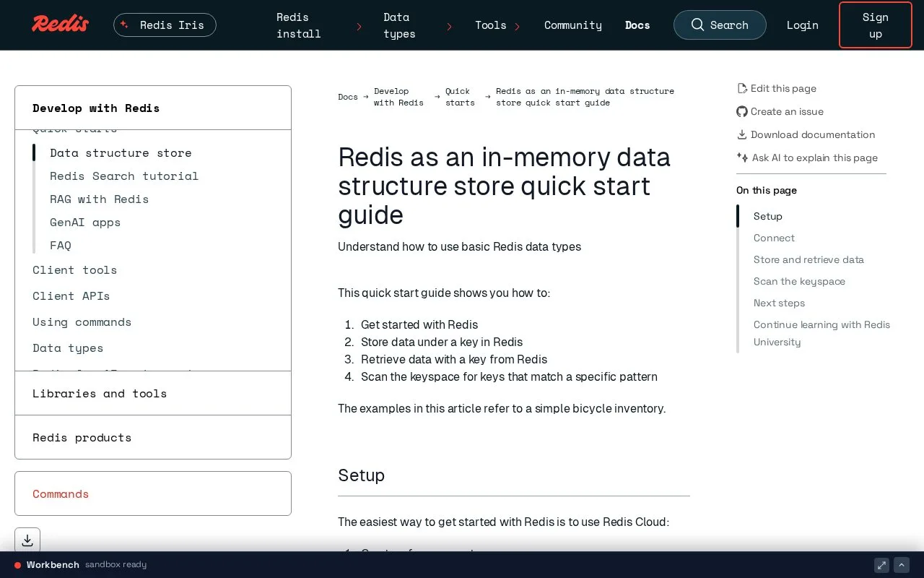Open Client tools in the sidebar
Screen dimensions: 924x578
click(x=74, y=269)
